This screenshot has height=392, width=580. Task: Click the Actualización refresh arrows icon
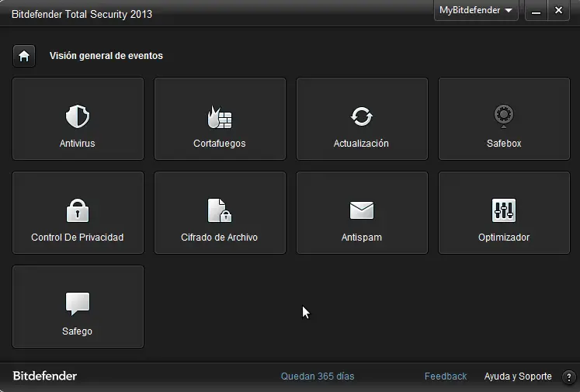coord(362,116)
